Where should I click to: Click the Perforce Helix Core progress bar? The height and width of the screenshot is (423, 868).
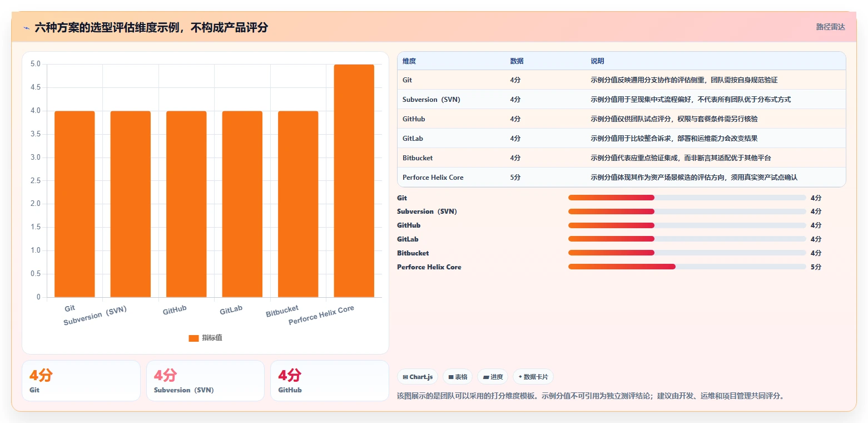[x=687, y=267]
